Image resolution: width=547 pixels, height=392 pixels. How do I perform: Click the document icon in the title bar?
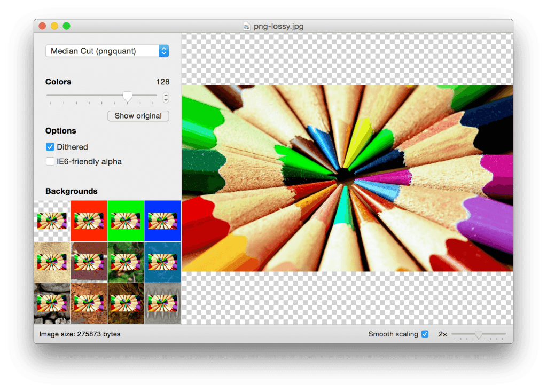[x=246, y=25]
